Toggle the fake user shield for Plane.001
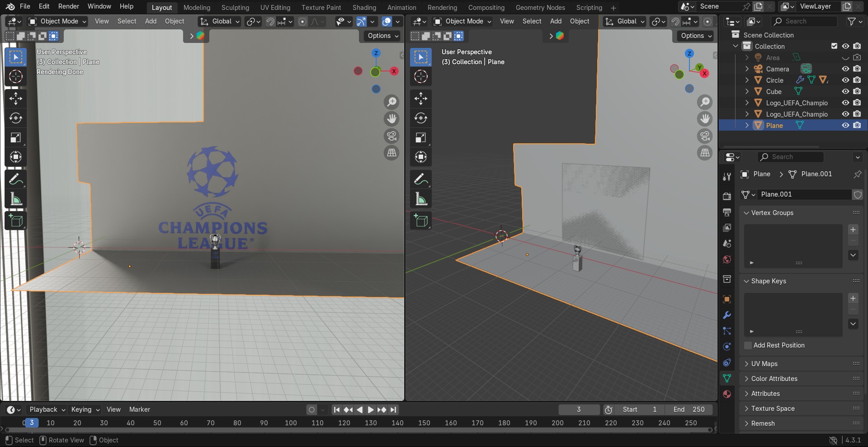 pos(858,194)
